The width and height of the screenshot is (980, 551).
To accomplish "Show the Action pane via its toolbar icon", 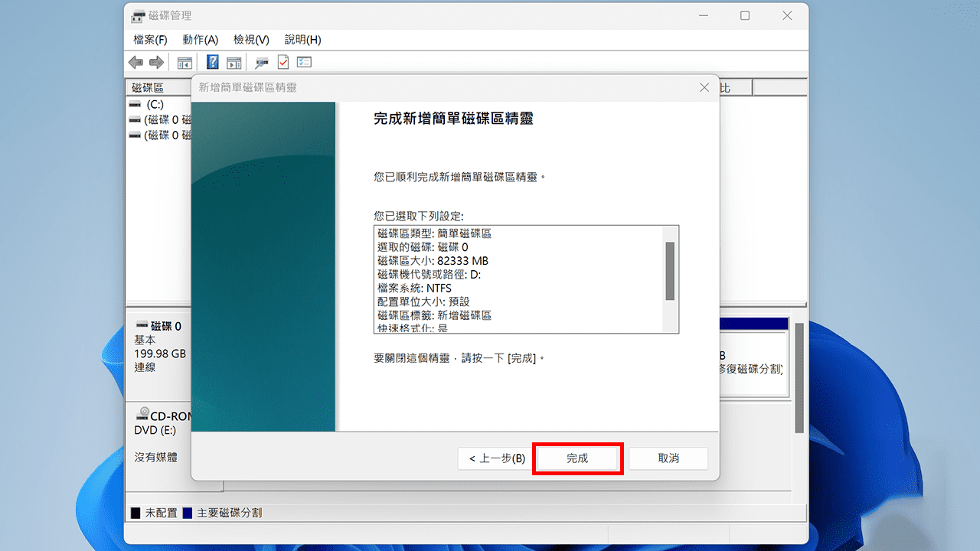I will [x=233, y=62].
